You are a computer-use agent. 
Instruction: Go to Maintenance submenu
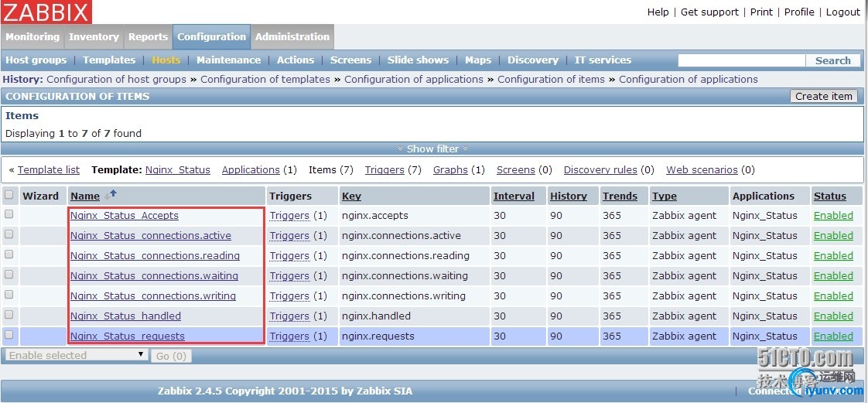pos(229,60)
